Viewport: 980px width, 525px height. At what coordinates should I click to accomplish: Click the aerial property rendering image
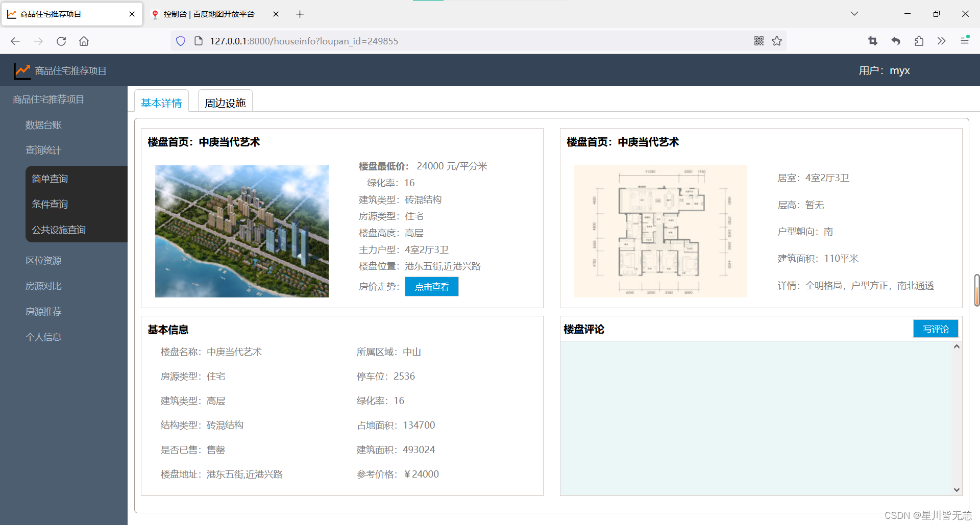(242, 231)
